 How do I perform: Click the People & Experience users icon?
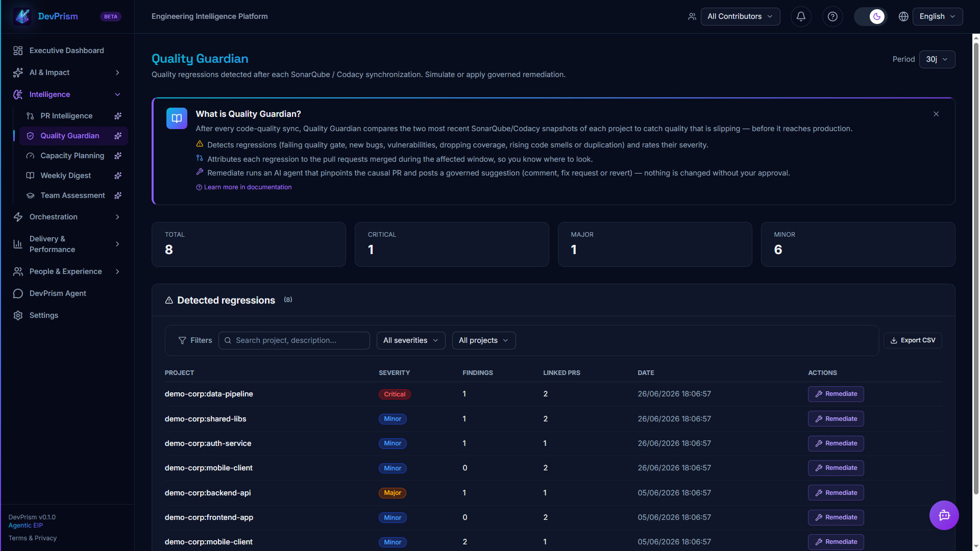coord(18,271)
